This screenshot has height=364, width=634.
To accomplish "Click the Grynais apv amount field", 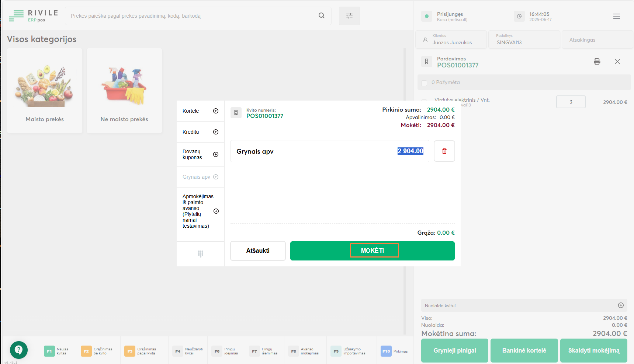I will pyautogui.click(x=410, y=151).
